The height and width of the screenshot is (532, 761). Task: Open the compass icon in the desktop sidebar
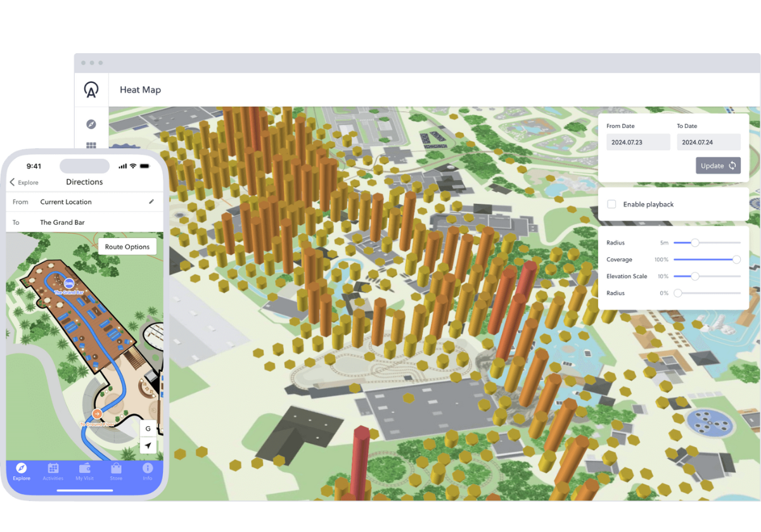[91, 124]
